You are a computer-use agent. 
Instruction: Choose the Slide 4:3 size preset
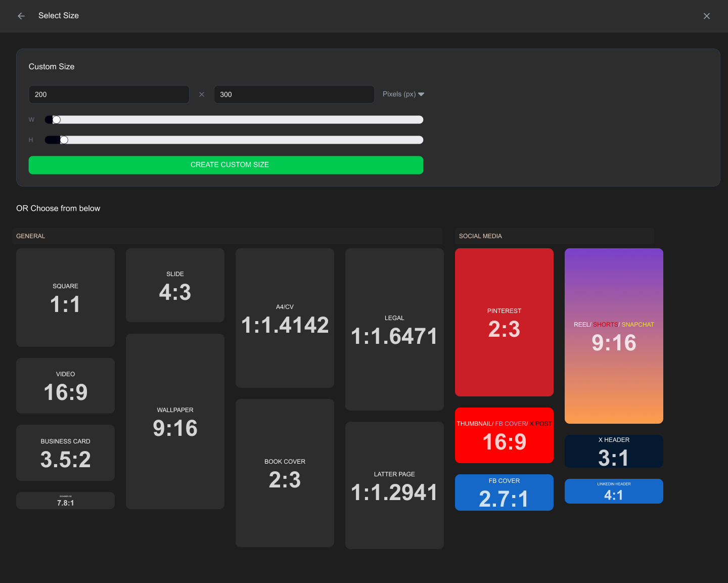click(x=175, y=285)
